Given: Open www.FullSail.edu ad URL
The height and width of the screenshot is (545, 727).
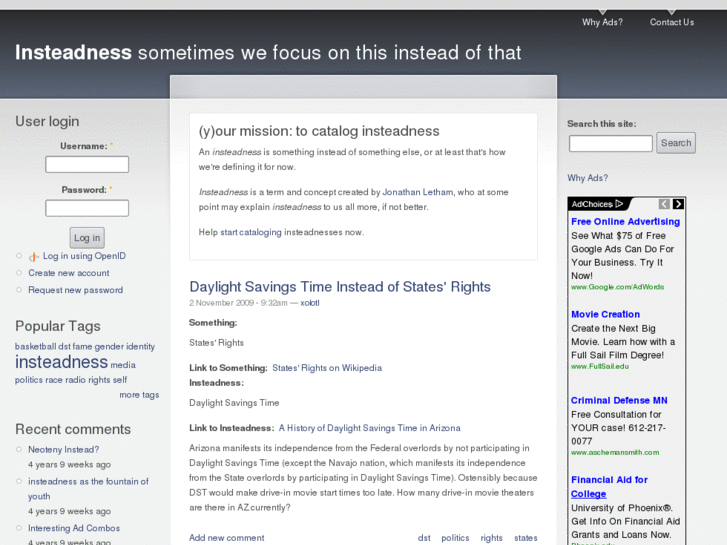Looking at the screenshot, I should click(600, 366).
